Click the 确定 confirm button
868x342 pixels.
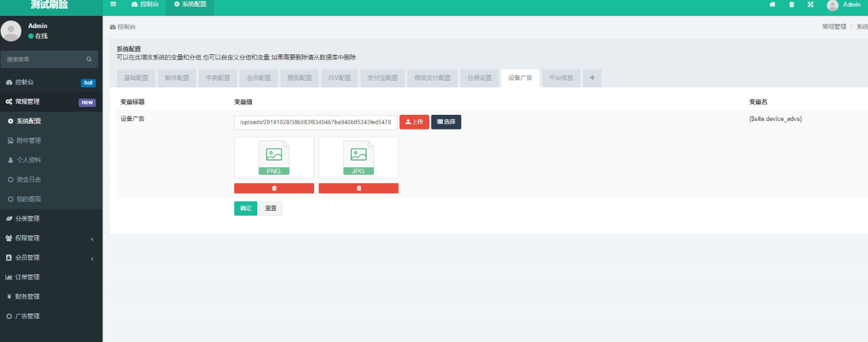(x=245, y=208)
